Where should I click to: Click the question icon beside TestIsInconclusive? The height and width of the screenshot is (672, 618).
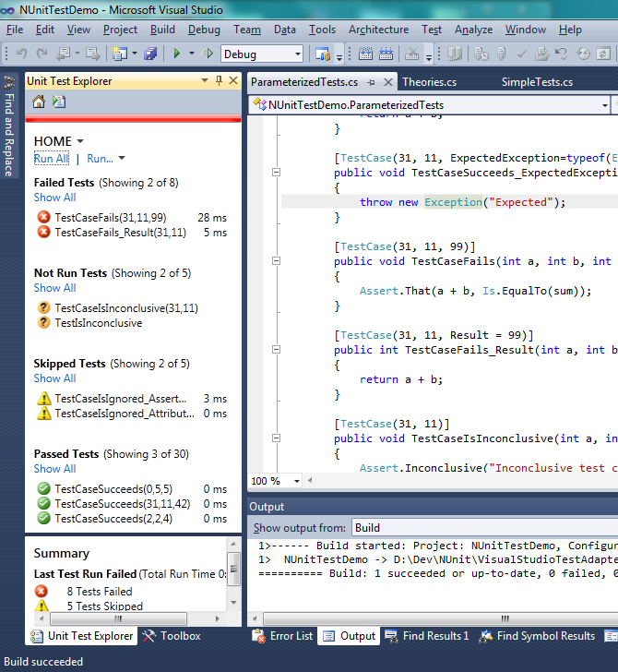(43, 323)
